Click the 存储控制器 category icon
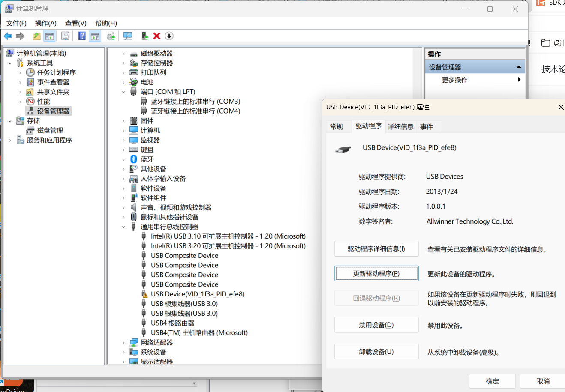 pos(134,63)
